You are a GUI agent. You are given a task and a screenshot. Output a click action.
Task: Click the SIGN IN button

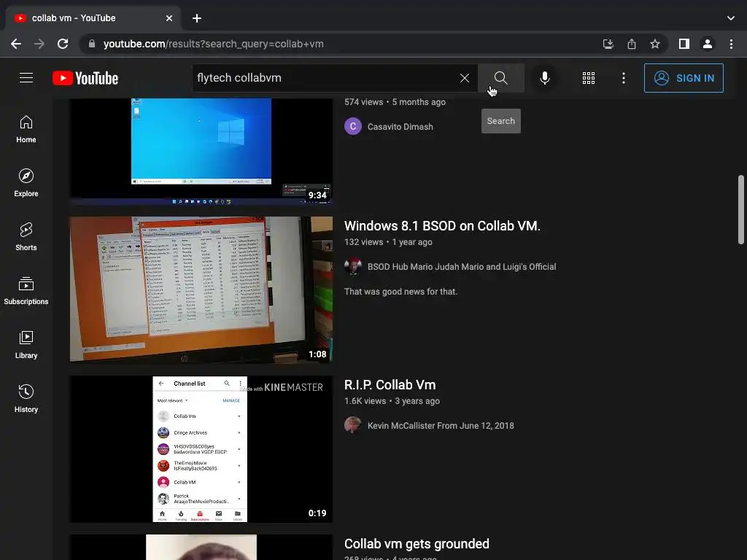point(684,78)
